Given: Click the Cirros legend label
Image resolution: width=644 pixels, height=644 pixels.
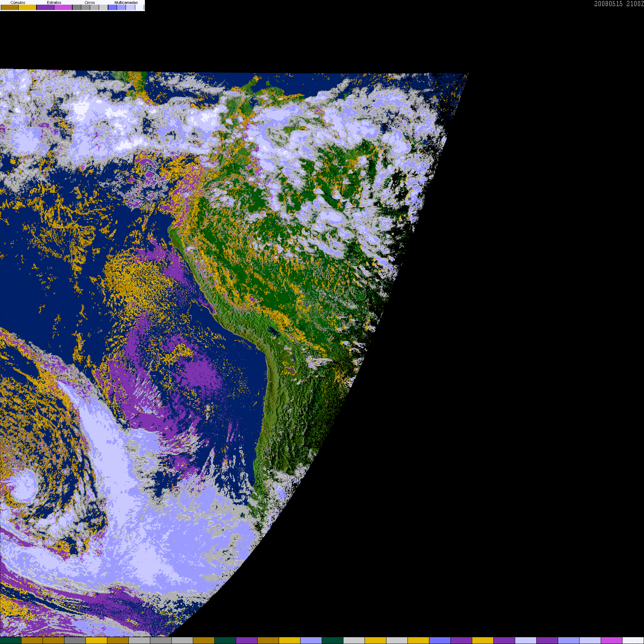Looking at the screenshot, I should (x=90, y=3).
